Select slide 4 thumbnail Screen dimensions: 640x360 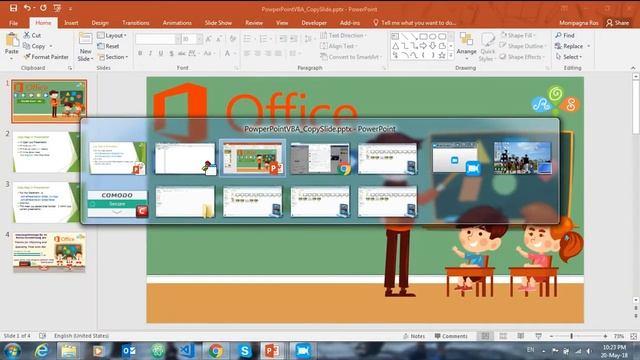49,252
